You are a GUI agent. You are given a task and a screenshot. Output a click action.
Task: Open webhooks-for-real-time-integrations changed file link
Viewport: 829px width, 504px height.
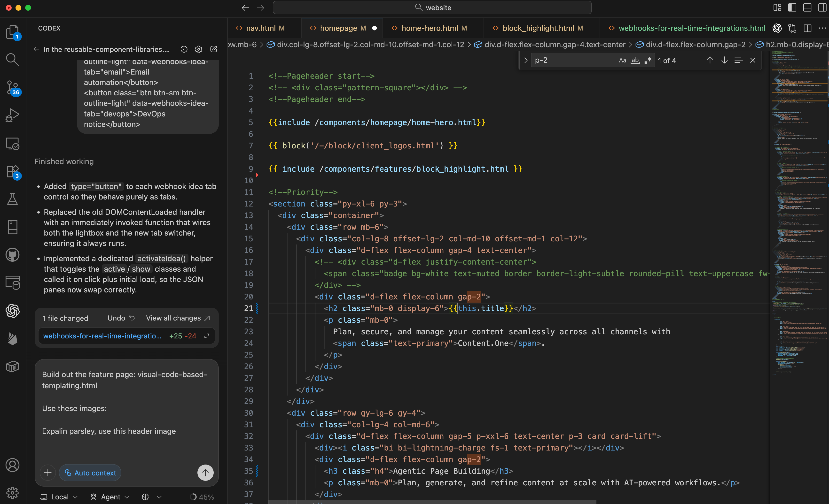point(102,336)
